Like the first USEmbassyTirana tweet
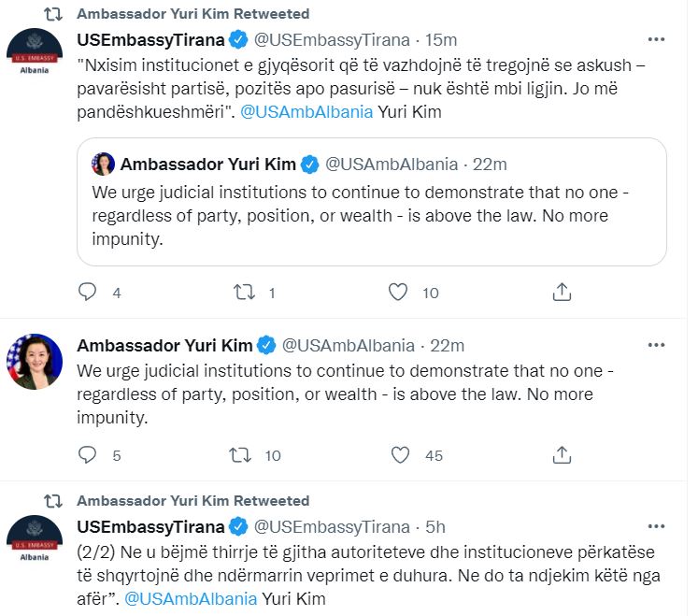The height and width of the screenshot is (616, 698). click(x=399, y=292)
